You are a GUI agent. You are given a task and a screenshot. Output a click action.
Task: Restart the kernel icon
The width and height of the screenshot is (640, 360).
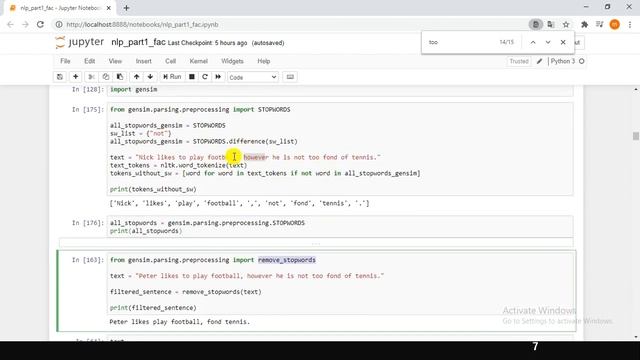pos(205,77)
